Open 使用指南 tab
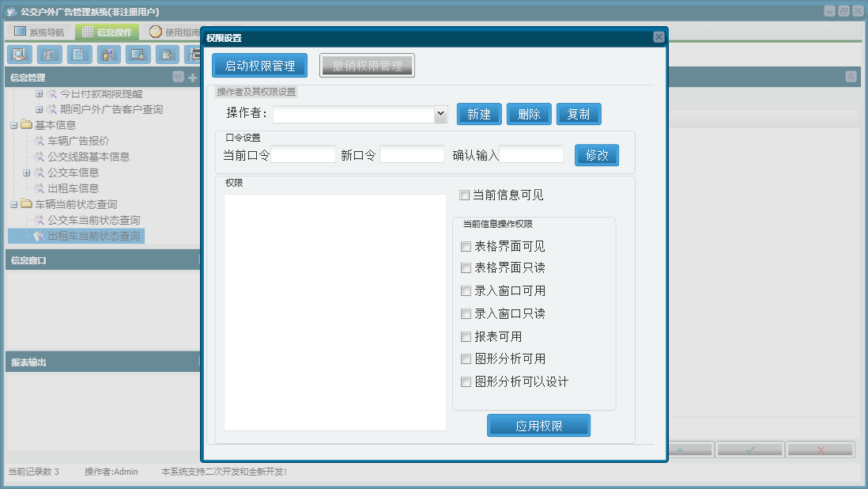This screenshot has width=868, height=489. coord(175,32)
